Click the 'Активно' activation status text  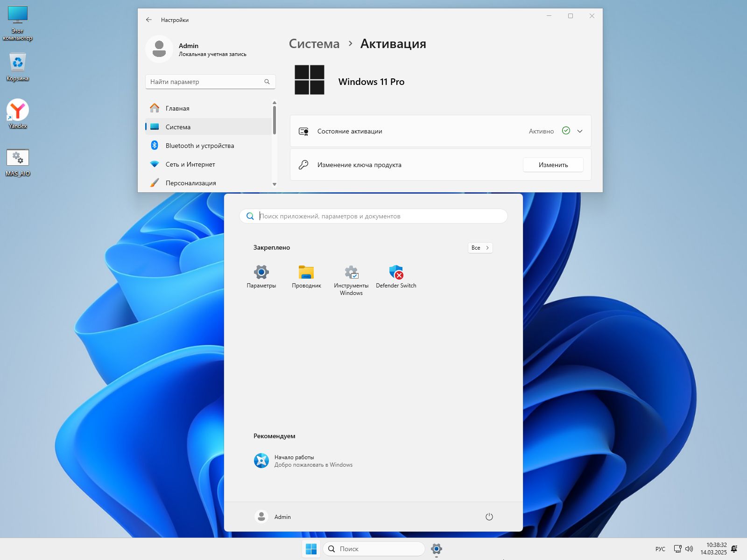[541, 131]
